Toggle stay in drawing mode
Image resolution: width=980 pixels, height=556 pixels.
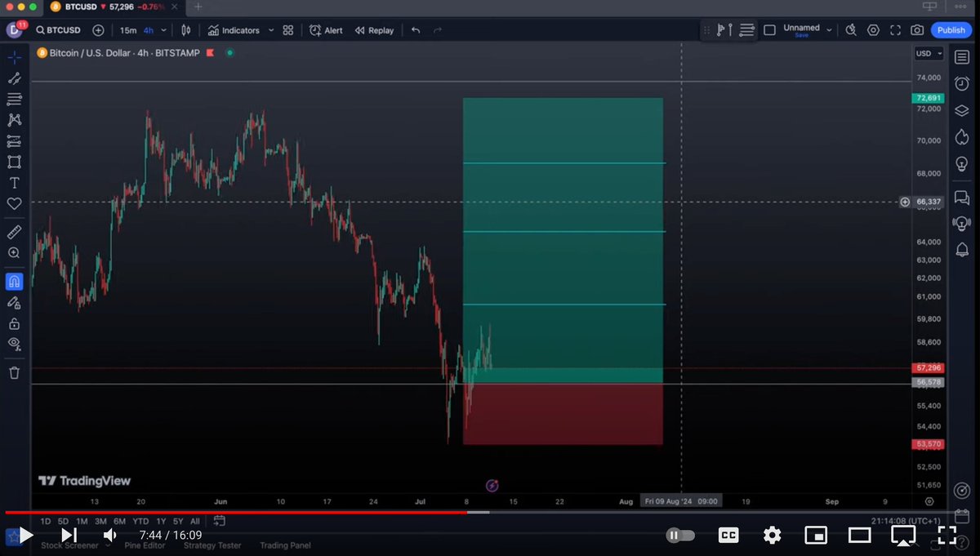14,303
